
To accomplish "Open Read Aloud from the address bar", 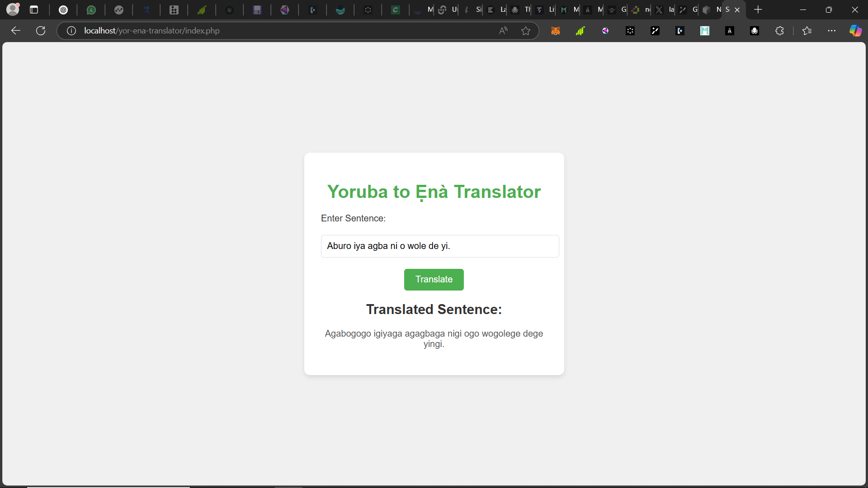I will click(503, 31).
